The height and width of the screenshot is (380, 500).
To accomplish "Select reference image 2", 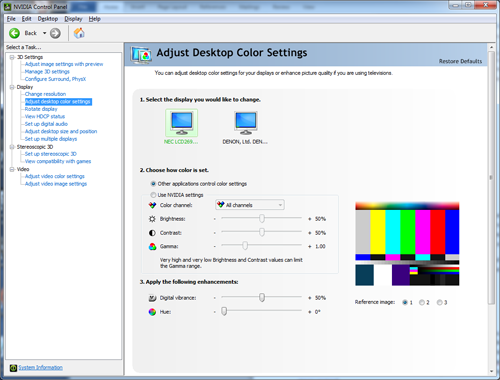I will tap(422, 302).
